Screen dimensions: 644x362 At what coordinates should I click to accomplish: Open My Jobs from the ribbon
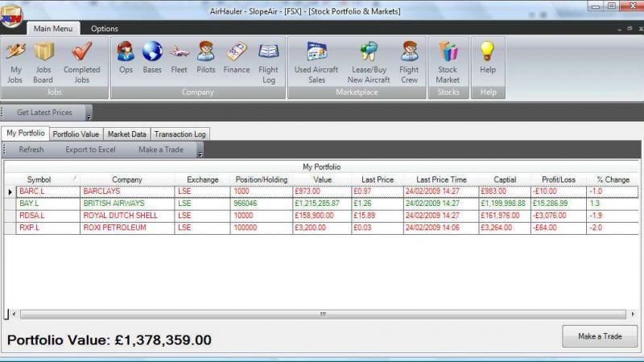(15, 62)
